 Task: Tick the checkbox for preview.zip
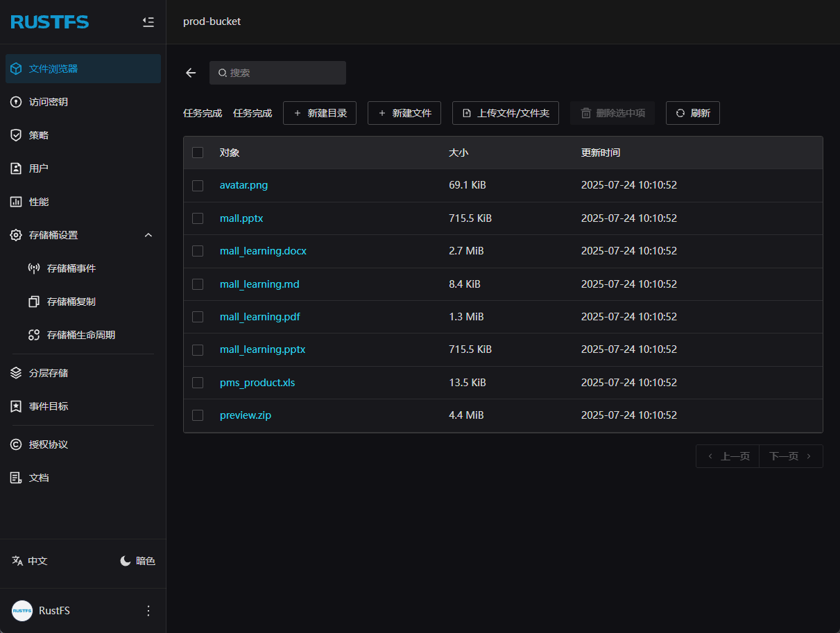pos(198,415)
